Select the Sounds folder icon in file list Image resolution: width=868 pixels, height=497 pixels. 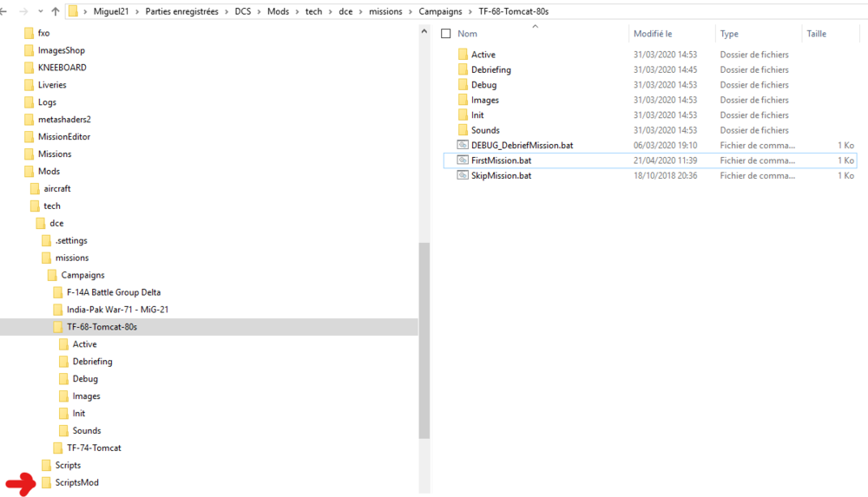click(463, 130)
